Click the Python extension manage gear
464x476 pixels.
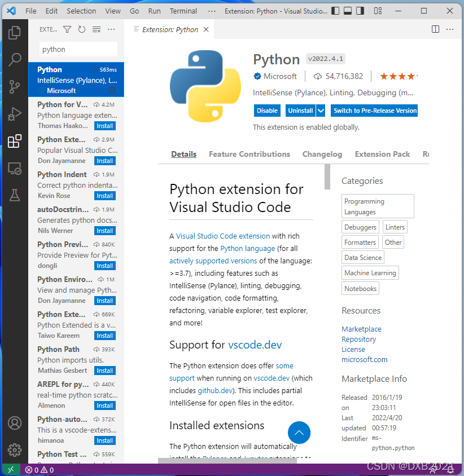point(112,90)
